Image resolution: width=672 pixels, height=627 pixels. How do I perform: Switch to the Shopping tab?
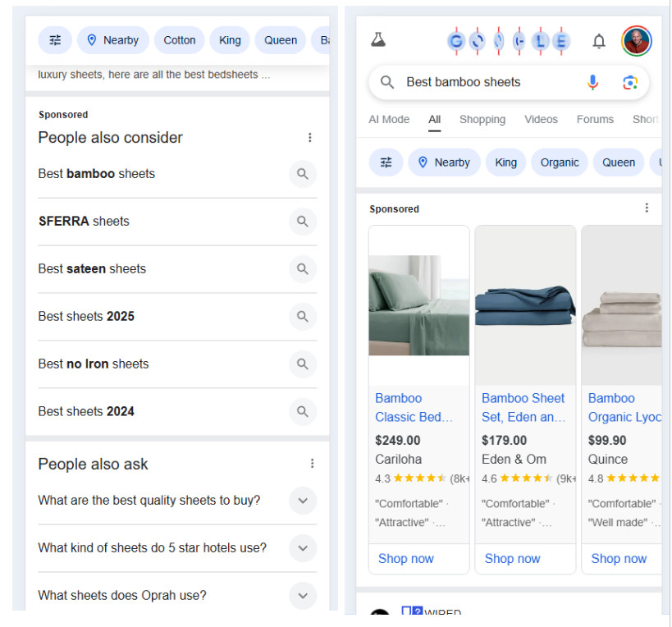[482, 120]
